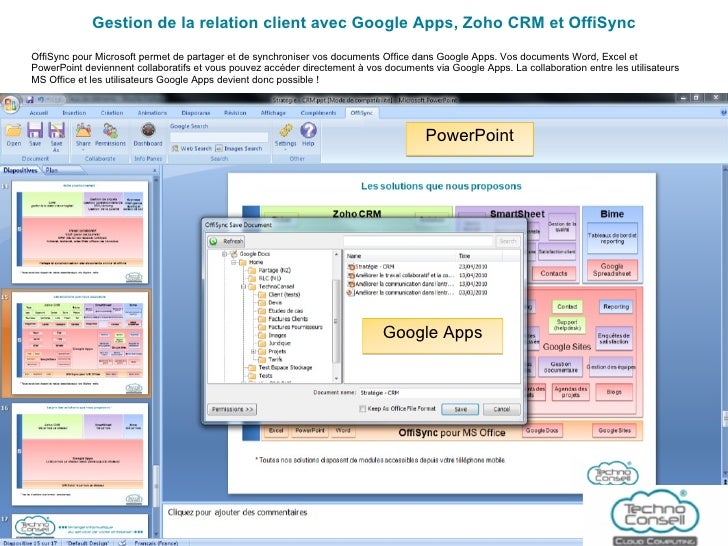Select the TechnoConseil folder
Viewport: 728px width, 546px height.
pyautogui.click(x=276, y=286)
